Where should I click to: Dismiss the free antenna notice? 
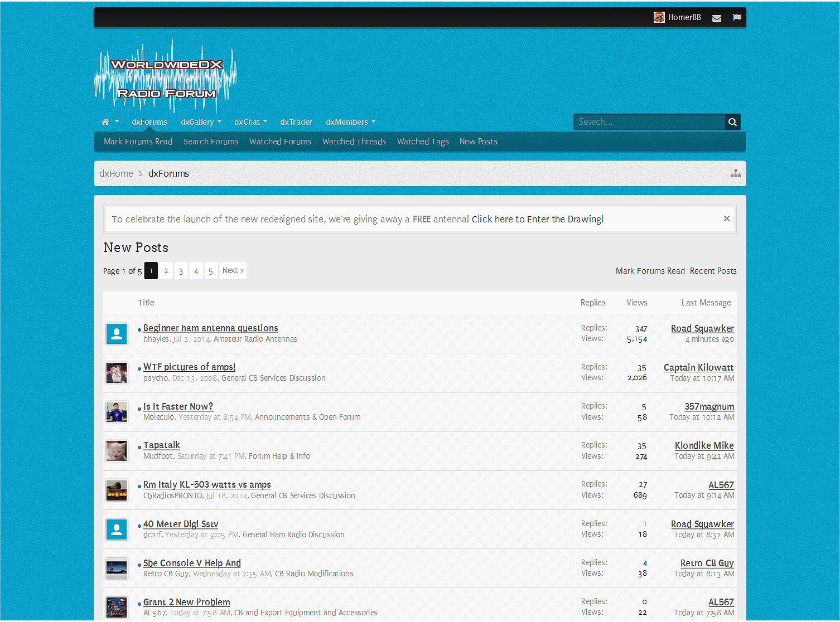coord(726,218)
